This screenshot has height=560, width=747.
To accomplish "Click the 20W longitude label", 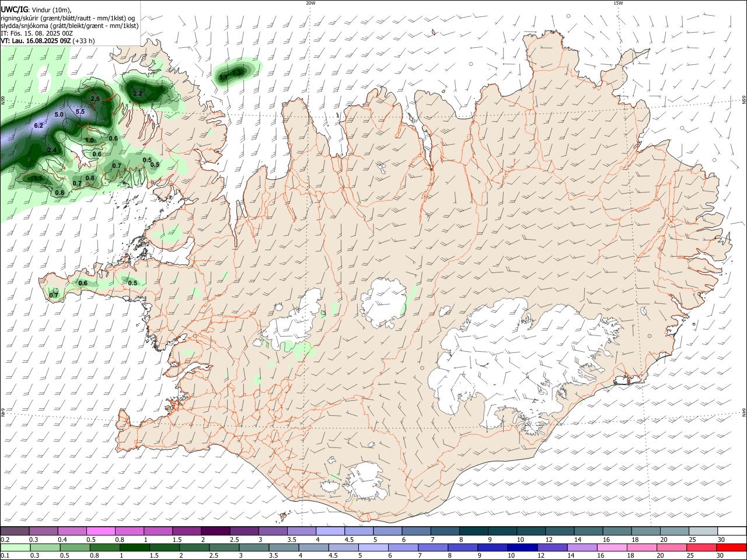I will point(310,3).
